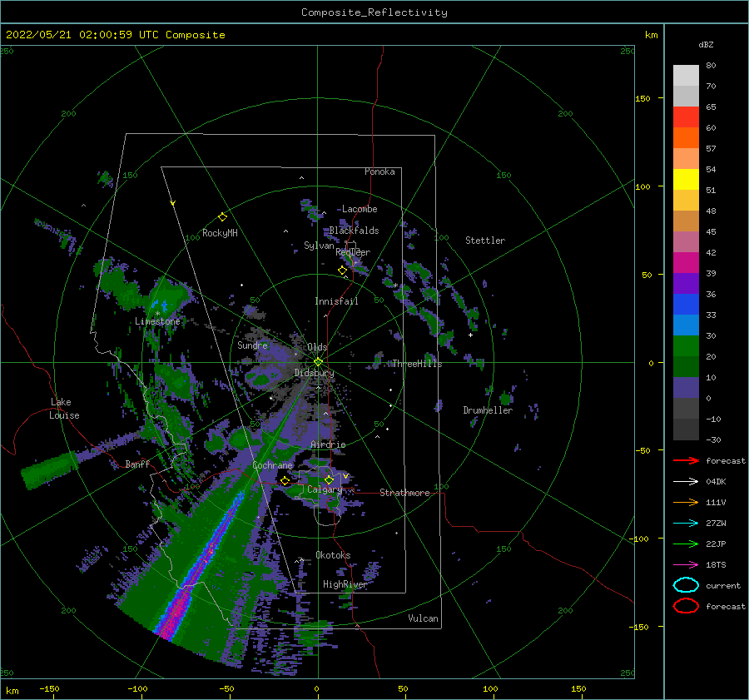Viewport: 749px width, 700px height.
Task: Click the Vulcan label
Action: coord(423,618)
